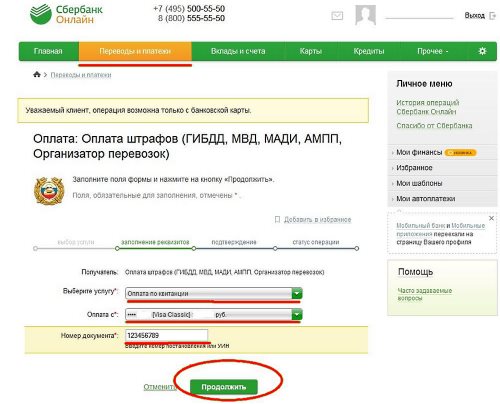Follow the Переводы и платежи breadcrumb link
Viewport: 500px width, 404px height.
81,75
